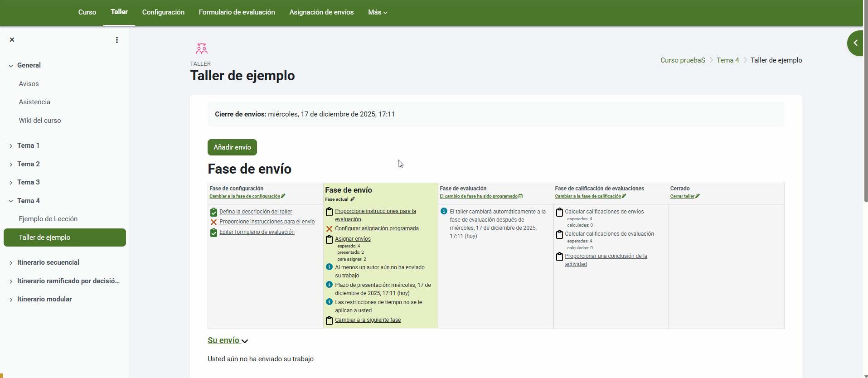Click the checkmark next to 'Editar formulario de evaluación'
This screenshot has width=868, height=378.
213,233
